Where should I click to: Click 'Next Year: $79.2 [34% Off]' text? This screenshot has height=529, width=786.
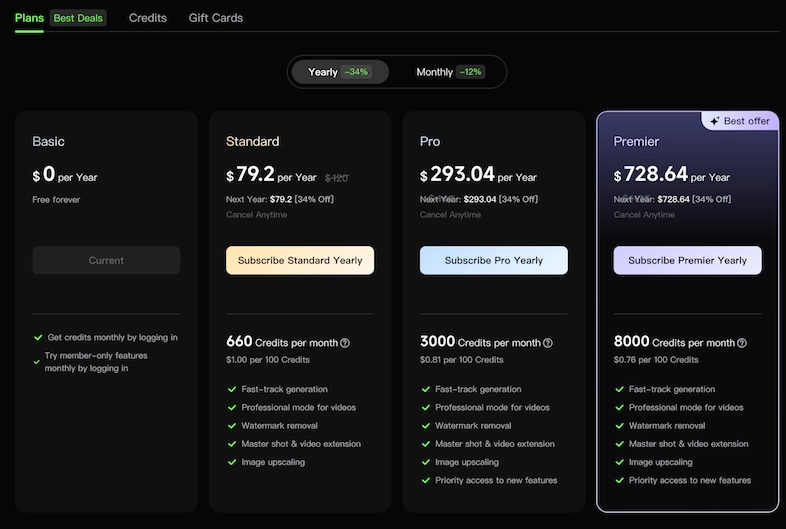pyautogui.click(x=280, y=199)
